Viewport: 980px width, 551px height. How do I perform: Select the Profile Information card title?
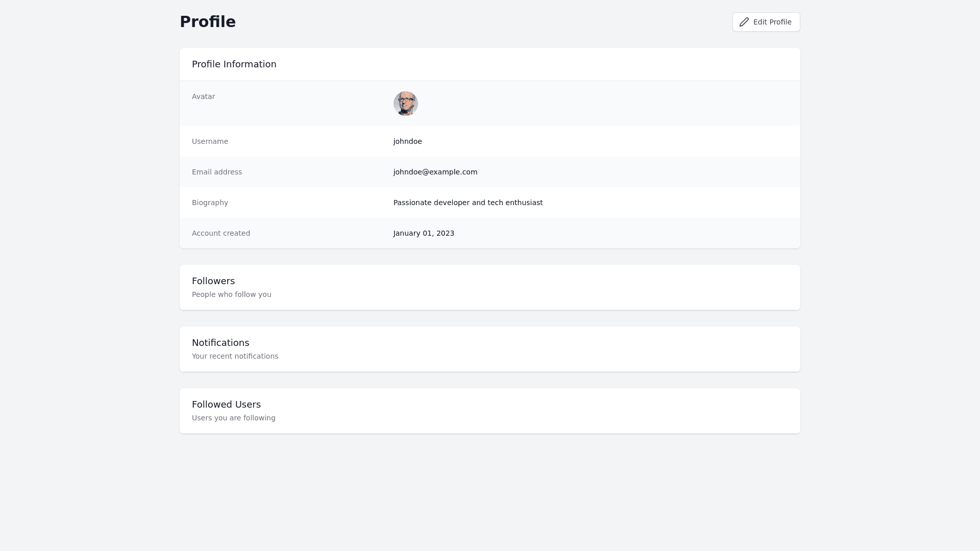234,64
